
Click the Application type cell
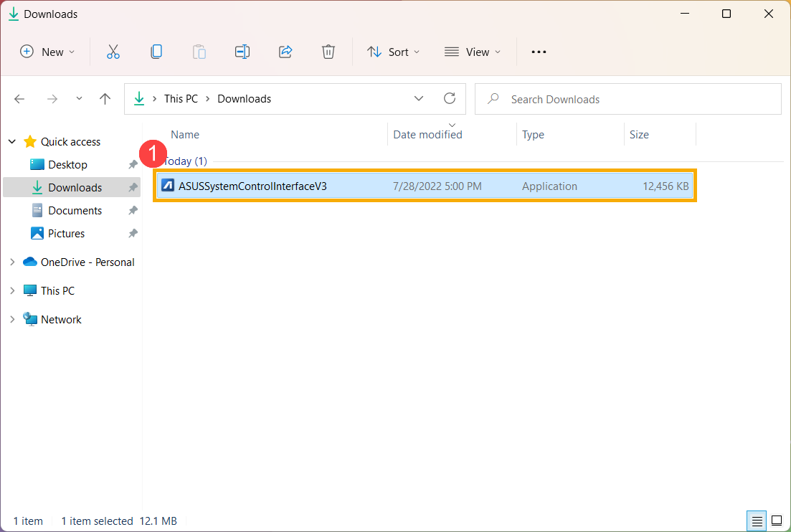[549, 186]
